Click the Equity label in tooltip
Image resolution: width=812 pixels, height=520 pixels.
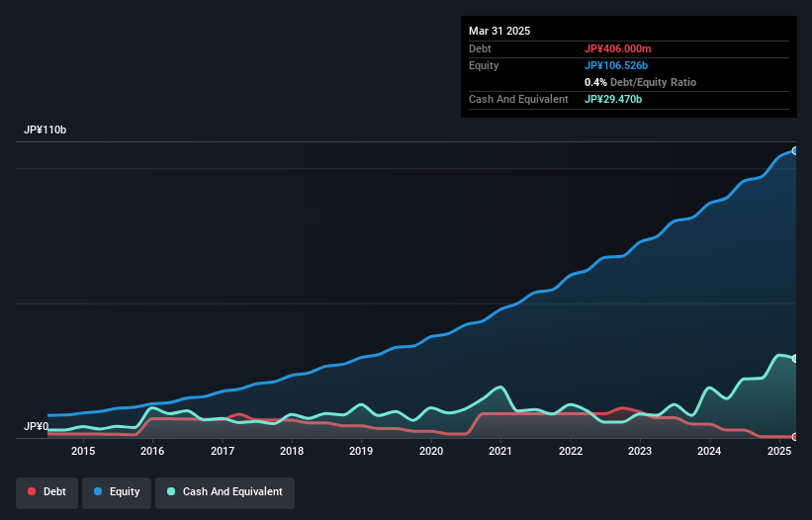point(484,65)
